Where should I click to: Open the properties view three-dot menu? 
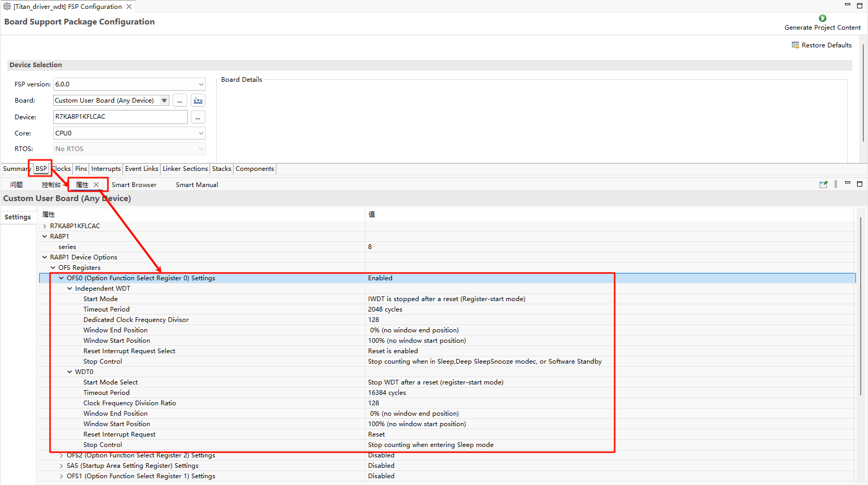(836, 184)
